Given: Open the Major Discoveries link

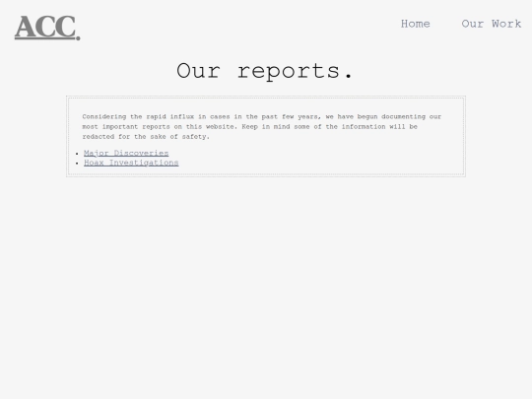Looking at the screenshot, I should coord(126,153).
